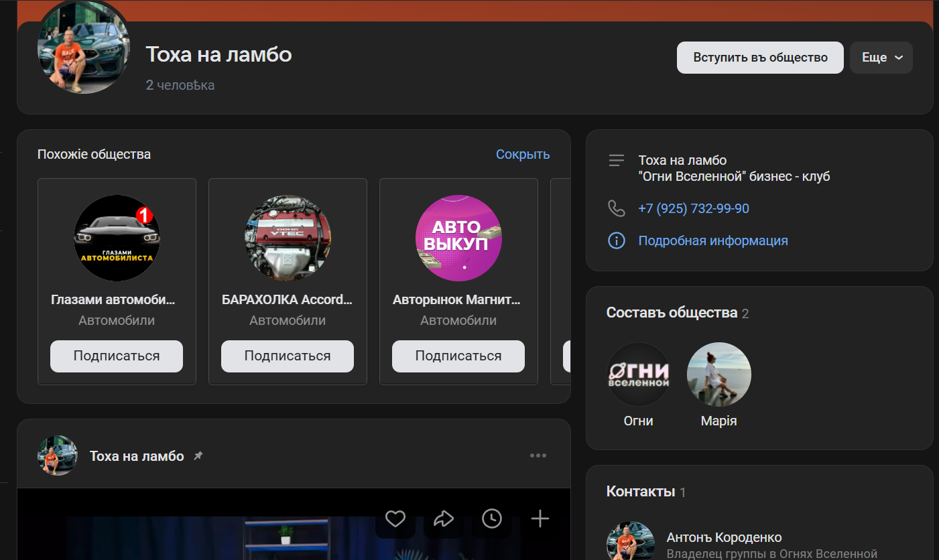Open Марія's member profile avatar

[x=718, y=375]
